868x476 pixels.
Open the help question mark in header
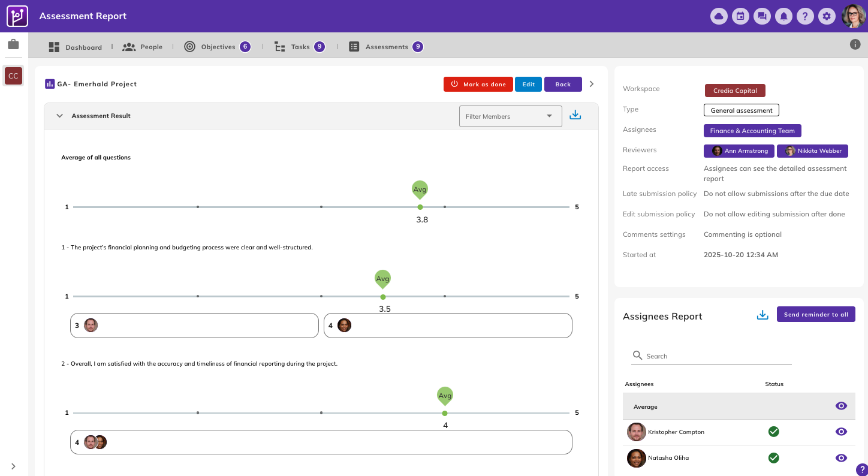pyautogui.click(x=805, y=16)
